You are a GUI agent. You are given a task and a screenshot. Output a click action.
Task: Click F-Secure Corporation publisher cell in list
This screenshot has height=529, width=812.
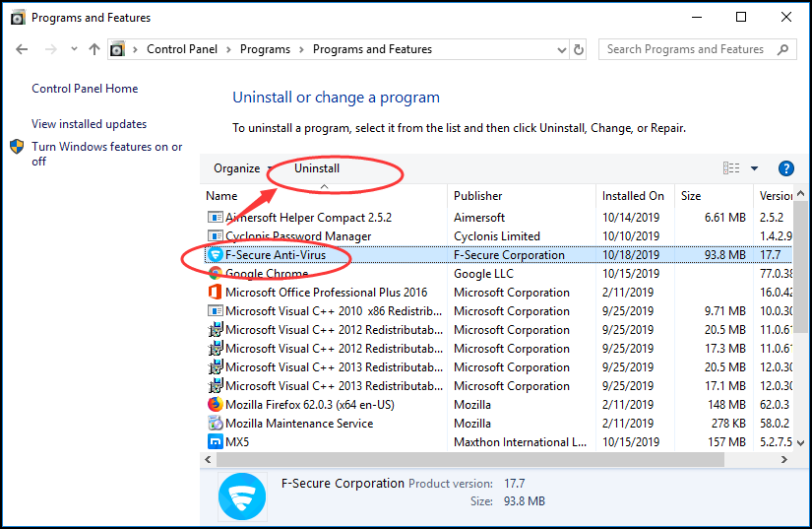(509, 255)
